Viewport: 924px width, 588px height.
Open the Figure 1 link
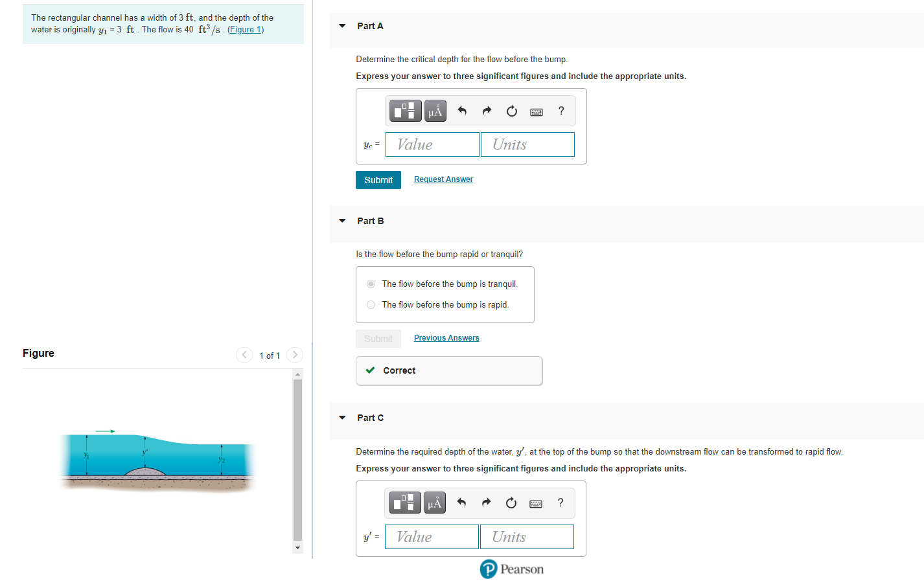[x=246, y=29]
